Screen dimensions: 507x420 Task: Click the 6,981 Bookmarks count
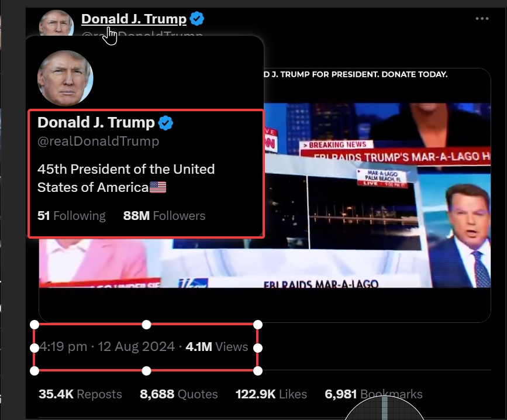(x=374, y=394)
